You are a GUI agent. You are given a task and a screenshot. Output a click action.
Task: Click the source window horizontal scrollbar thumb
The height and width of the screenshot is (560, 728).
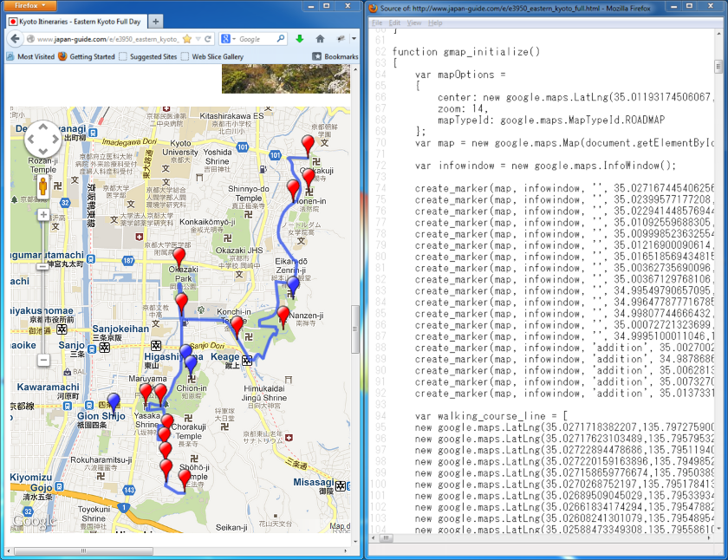click(386, 538)
